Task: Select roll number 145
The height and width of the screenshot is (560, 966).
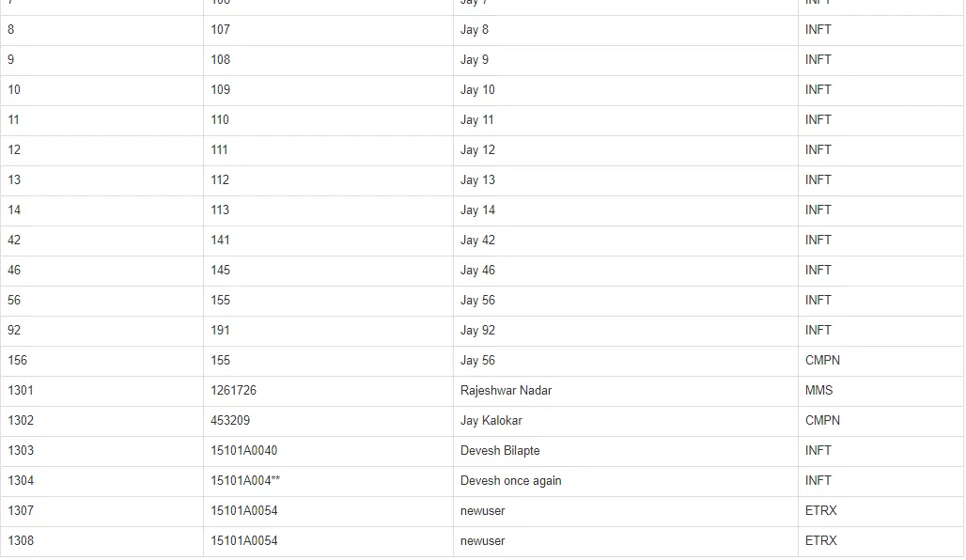Action: [328, 271]
